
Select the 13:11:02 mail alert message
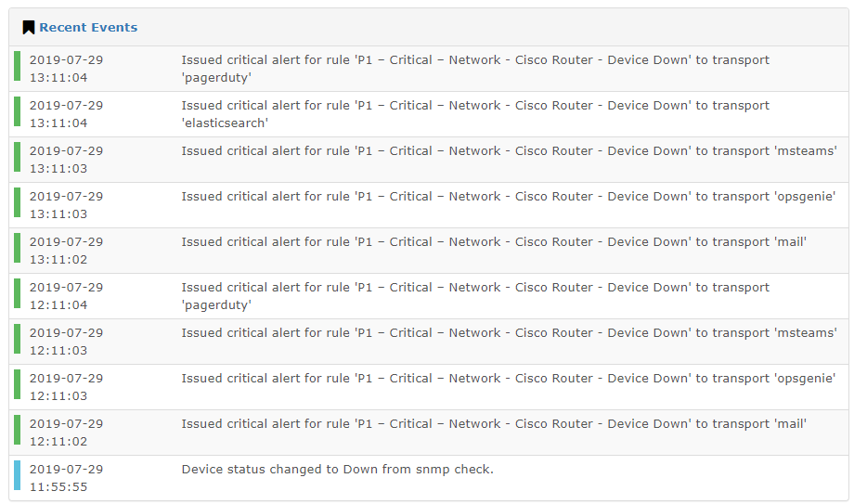click(x=495, y=242)
